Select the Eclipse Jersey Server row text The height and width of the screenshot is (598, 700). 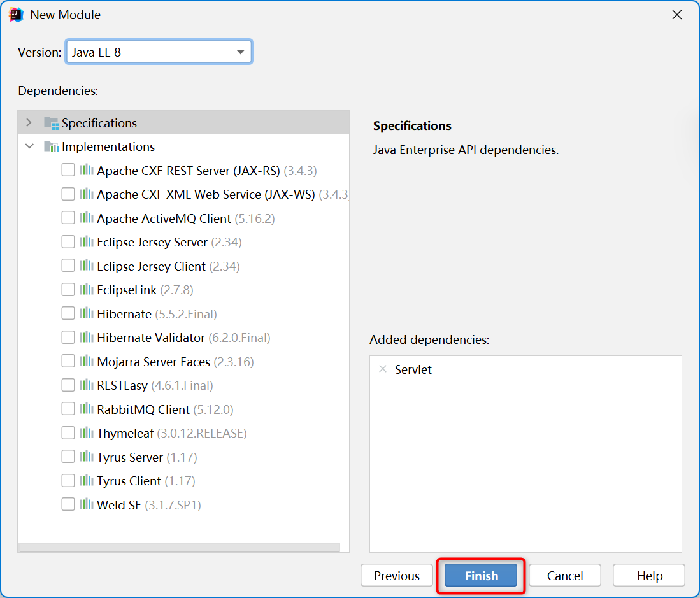pos(169,242)
